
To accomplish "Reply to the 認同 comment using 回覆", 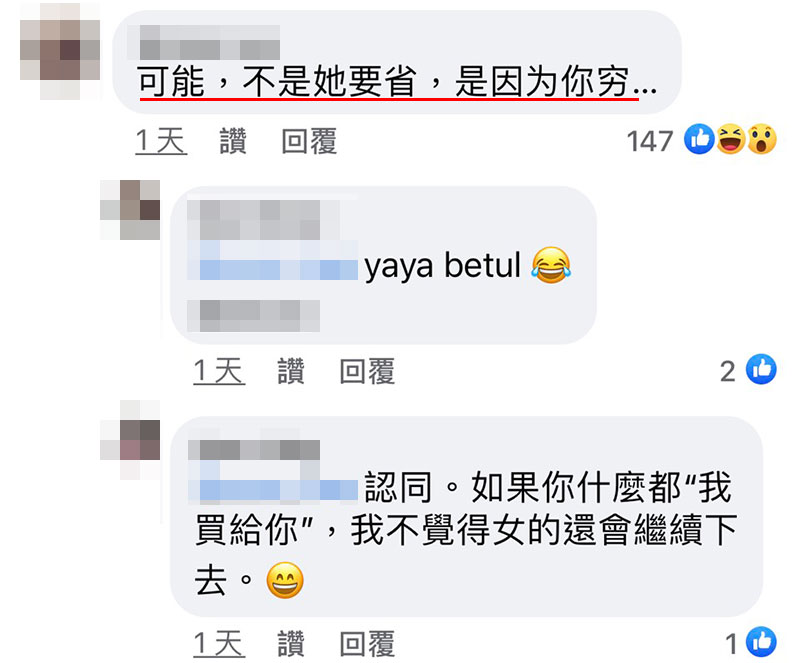I will 367,644.
